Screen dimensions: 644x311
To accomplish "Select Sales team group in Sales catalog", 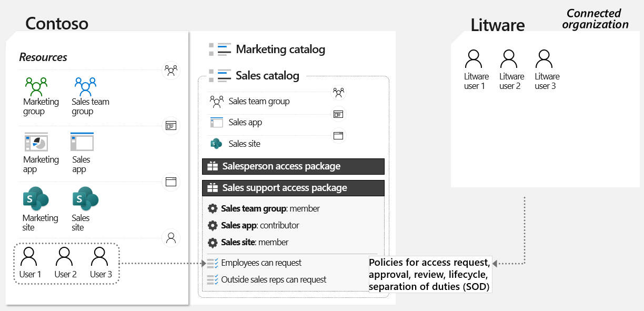I will [x=259, y=101].
